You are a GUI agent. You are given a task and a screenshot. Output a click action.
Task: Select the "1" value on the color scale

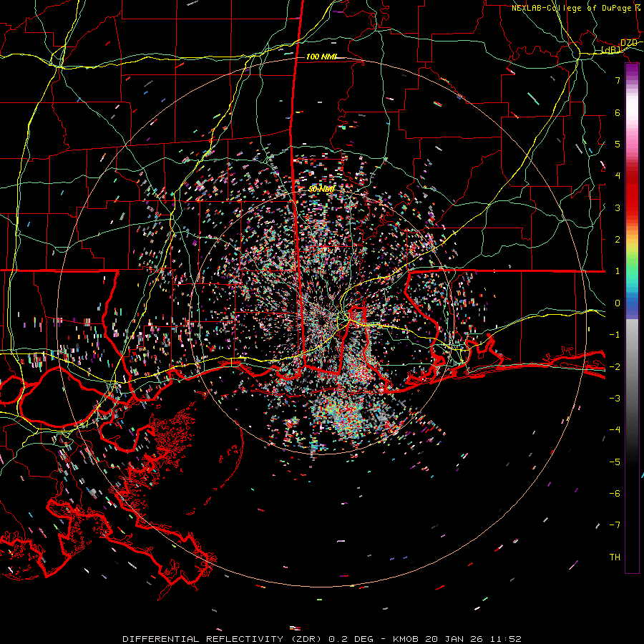[x=618, y=271]
